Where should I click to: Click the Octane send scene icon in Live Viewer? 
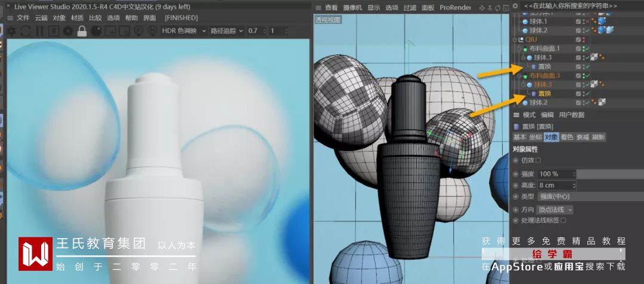(x=11, y=31)
